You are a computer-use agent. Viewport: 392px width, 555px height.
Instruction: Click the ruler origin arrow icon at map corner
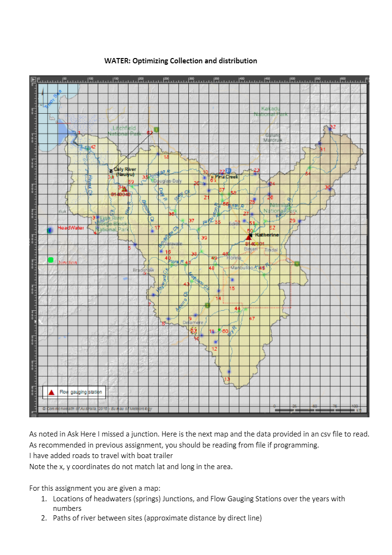coord(33,80)
